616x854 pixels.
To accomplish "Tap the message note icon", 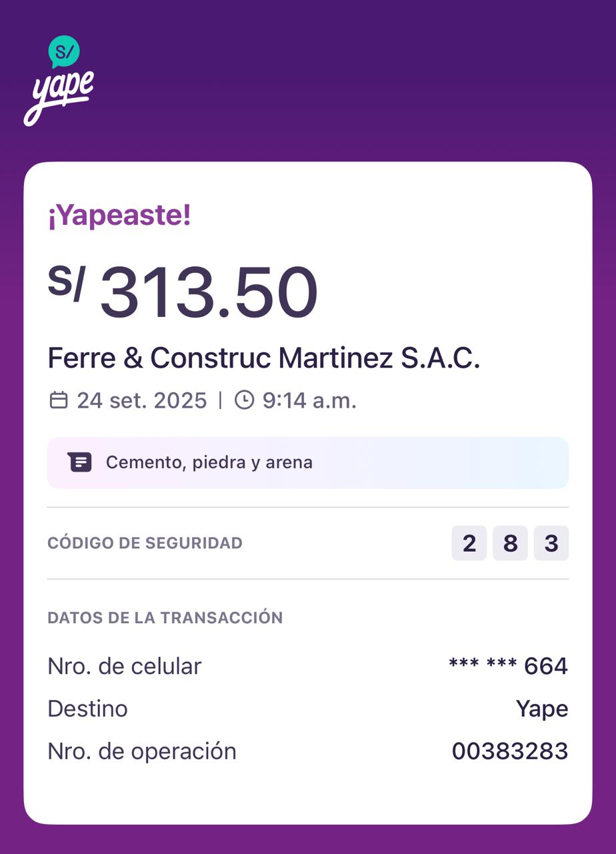I will point(79,462).
